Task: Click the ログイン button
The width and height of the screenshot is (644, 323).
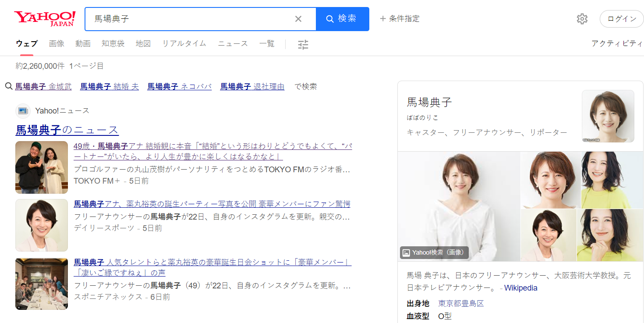Action: (622, 18)
